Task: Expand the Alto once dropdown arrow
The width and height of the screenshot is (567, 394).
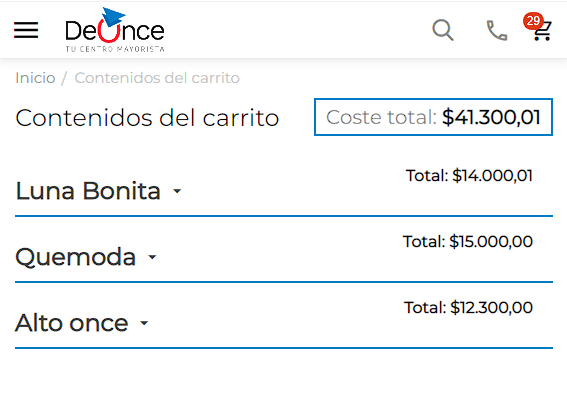Action: tap(144, 323)
